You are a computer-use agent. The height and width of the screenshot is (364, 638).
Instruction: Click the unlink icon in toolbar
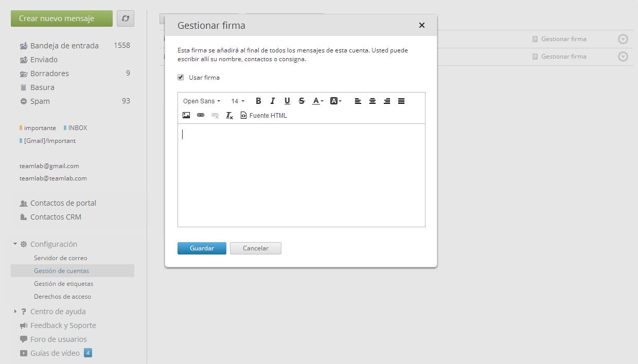tap(215, 115)
